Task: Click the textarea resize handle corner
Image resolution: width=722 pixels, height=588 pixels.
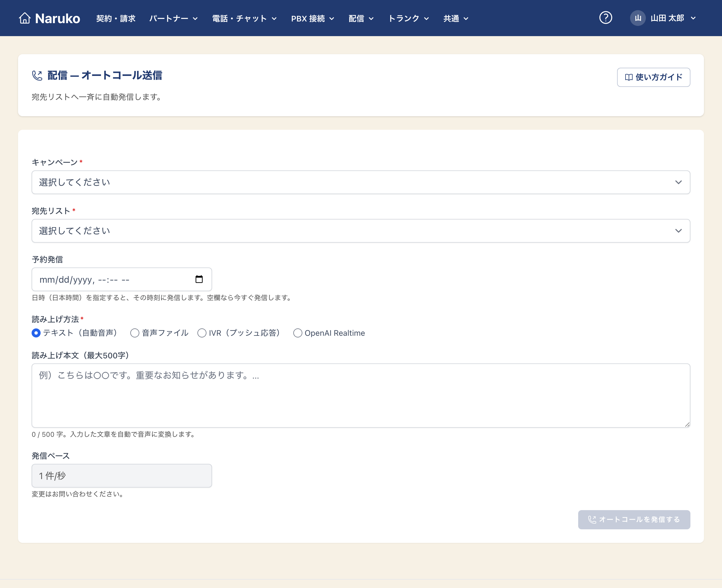Action: tap(687, 424)
